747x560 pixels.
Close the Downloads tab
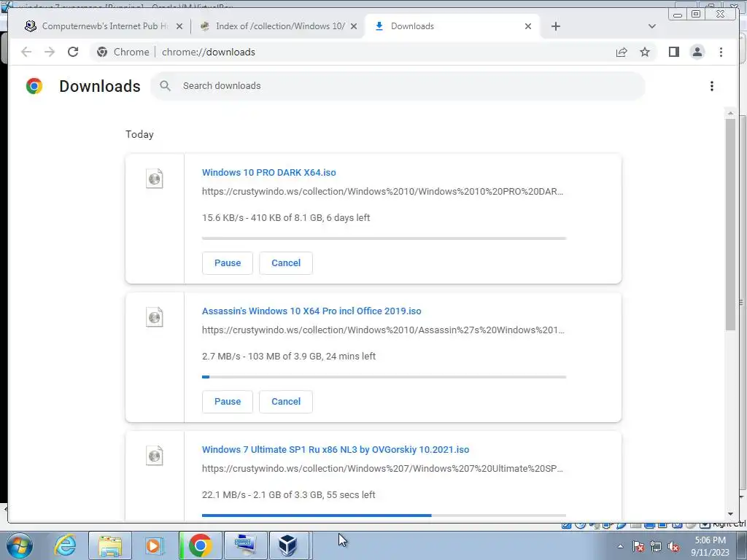(x=528, y=27)
